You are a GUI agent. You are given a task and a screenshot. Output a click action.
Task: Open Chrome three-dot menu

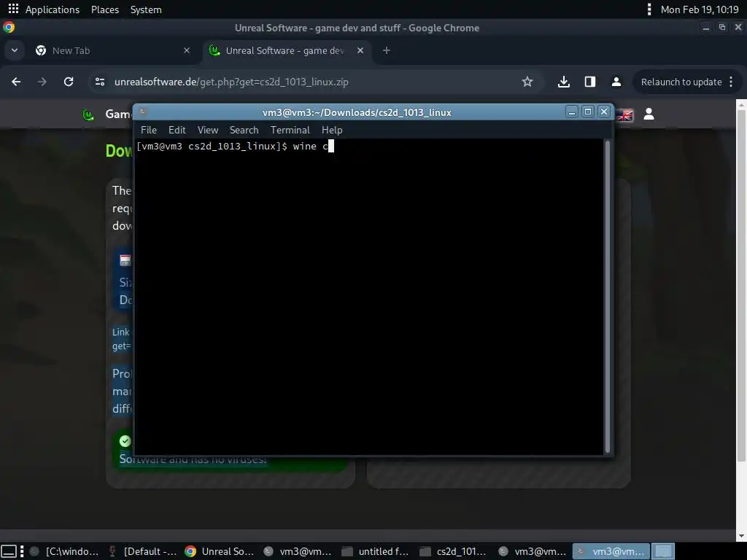731,82
